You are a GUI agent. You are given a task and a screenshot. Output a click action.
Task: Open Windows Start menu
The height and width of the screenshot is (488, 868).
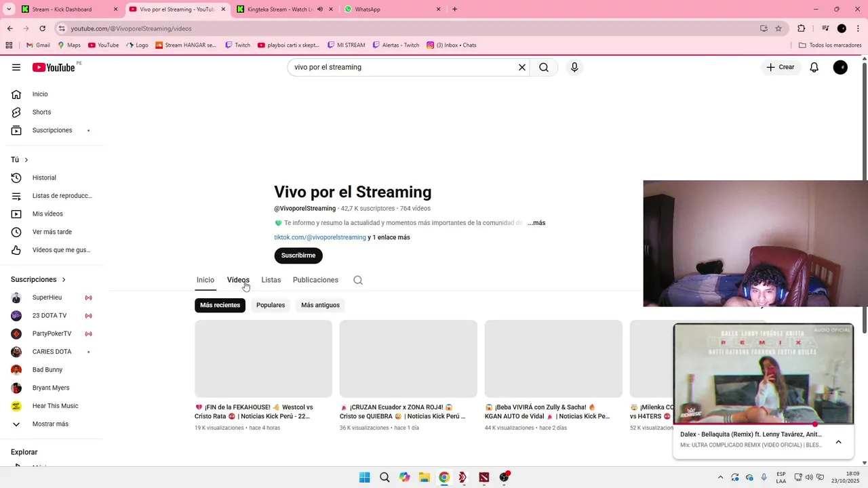pos(365,477)
